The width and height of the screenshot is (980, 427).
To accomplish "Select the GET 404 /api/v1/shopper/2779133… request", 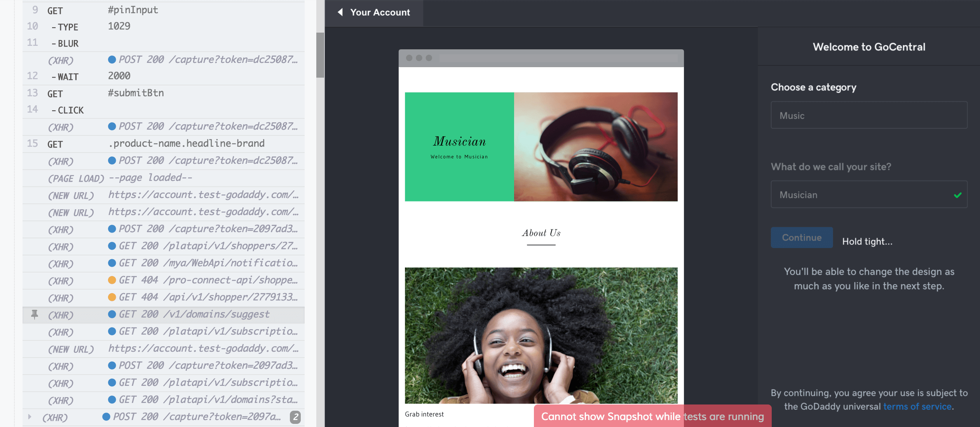I will click(x=164, y=298).
